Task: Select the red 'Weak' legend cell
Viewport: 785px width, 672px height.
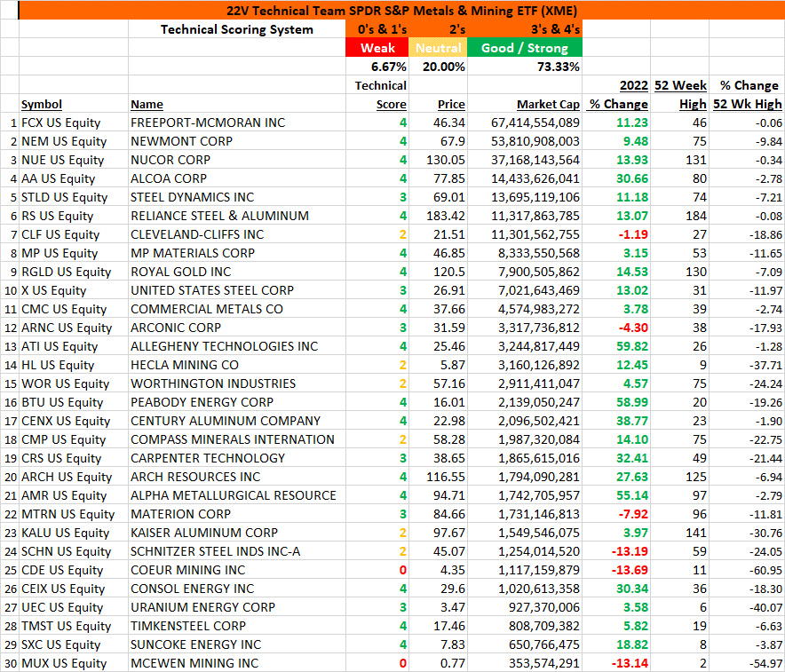Action: tap(377, 48)
